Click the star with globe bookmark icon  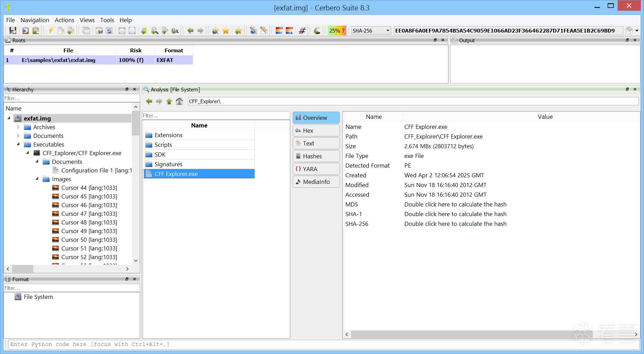pos(215,30)
